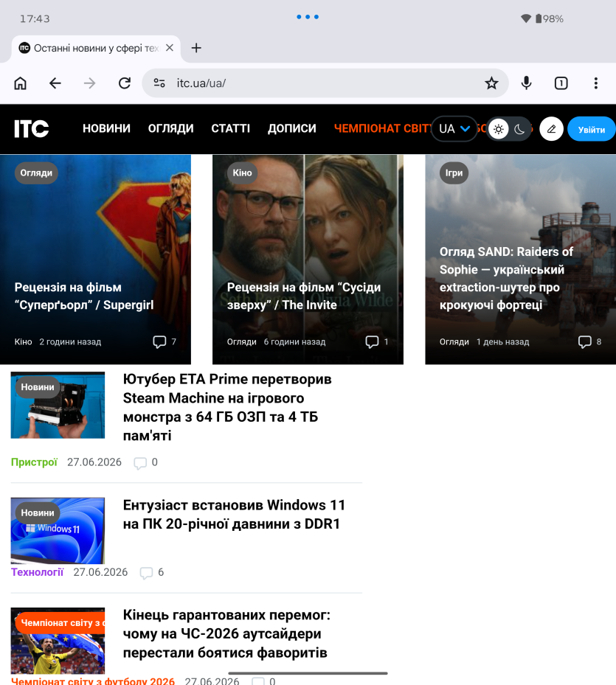Open comments icon for Steam Machine article
This screenshot has height=685, width=616.
click(x=140, y=462)
